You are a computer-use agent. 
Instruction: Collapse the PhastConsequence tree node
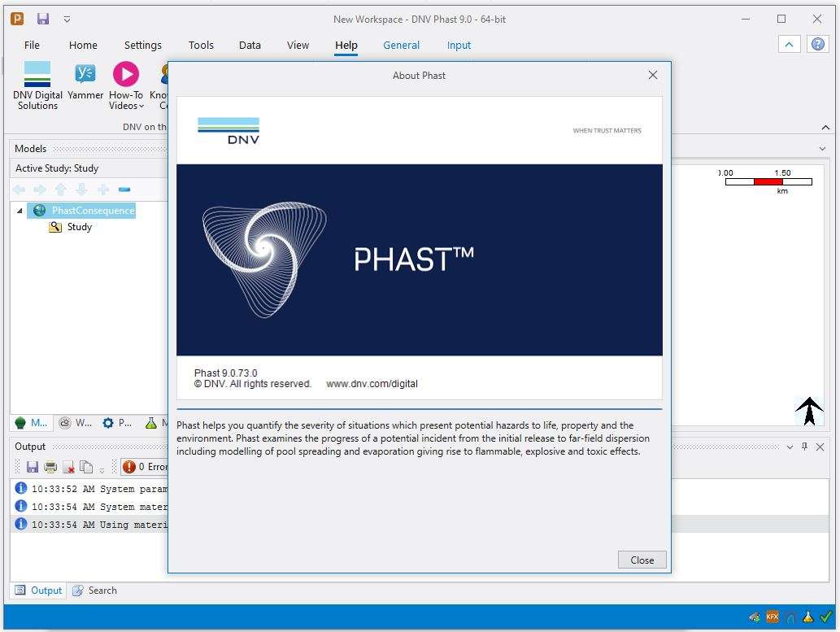point(20,211)
